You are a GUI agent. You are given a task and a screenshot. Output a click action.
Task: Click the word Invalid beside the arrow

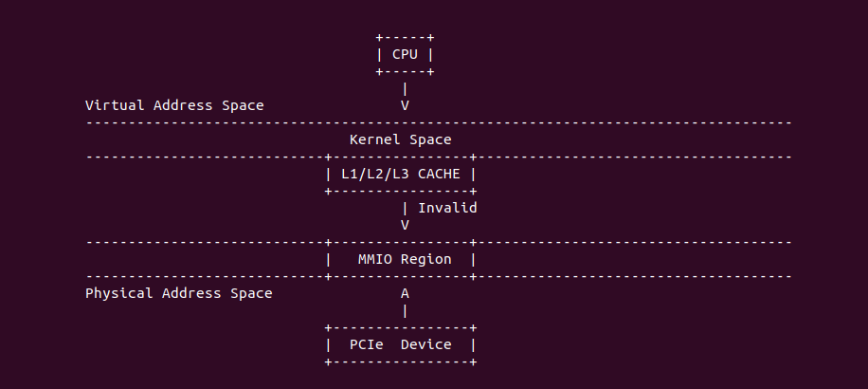coord(447,208)
